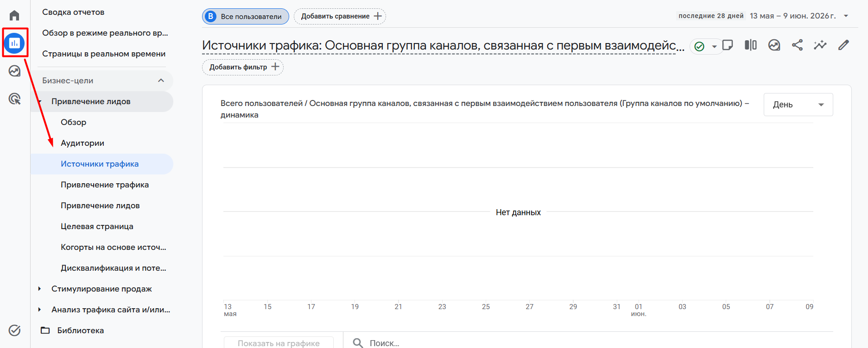Click the report title Источники трафика

coord(443,45)
